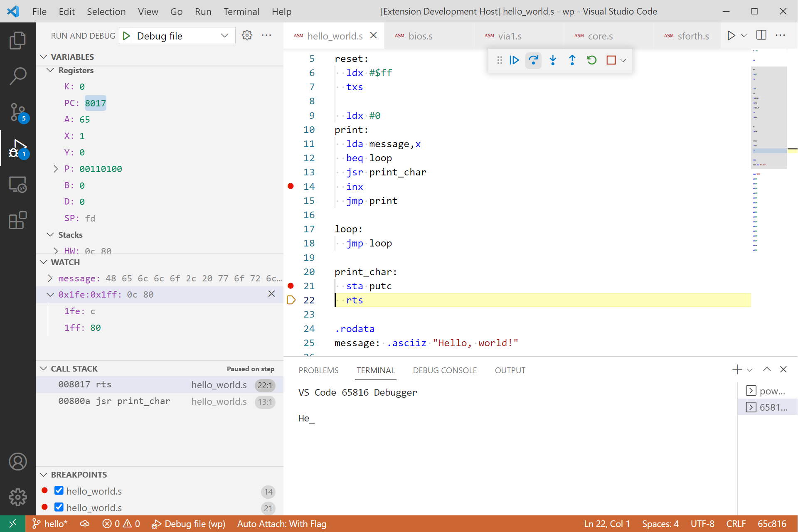The image size is (798, 532).
Task: Click the Step Out debug button
Action: click(x=572, y=60)
